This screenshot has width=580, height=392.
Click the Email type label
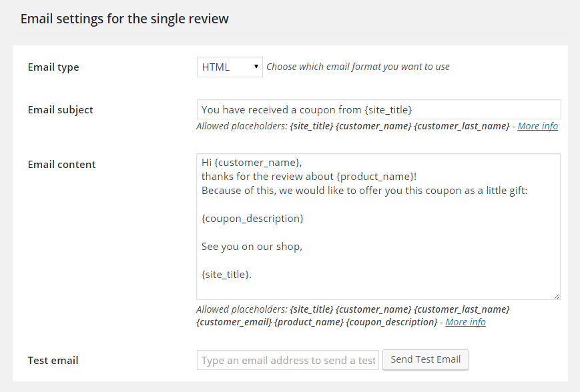pos(53,67)
